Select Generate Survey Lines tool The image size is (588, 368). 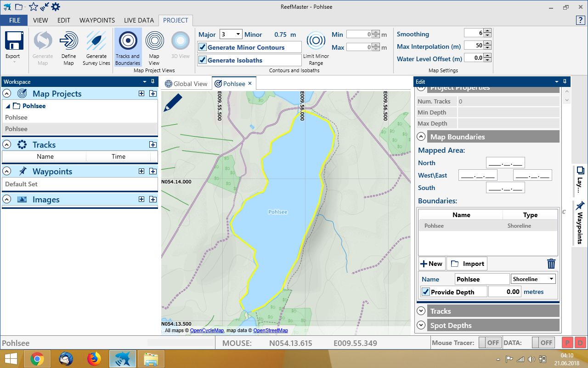[x=96, y=41]
